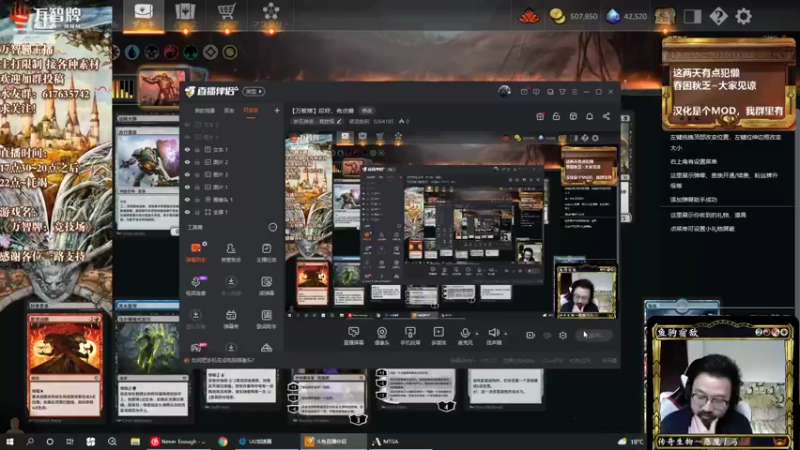Hide the 图片 1 layer with eye icon
The height and width of the screenshot is (450, 800).
point(187,187)
